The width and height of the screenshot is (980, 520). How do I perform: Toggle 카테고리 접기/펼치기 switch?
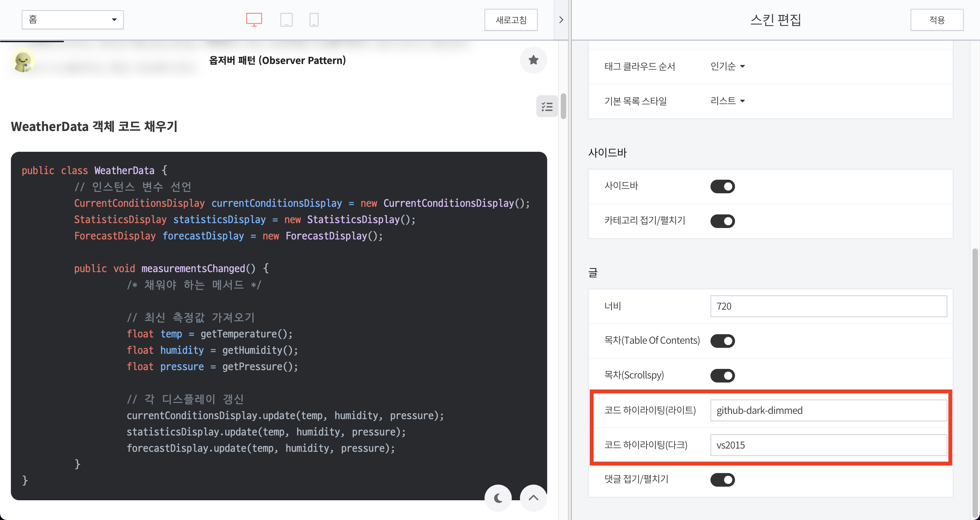(x=722, y=221)
